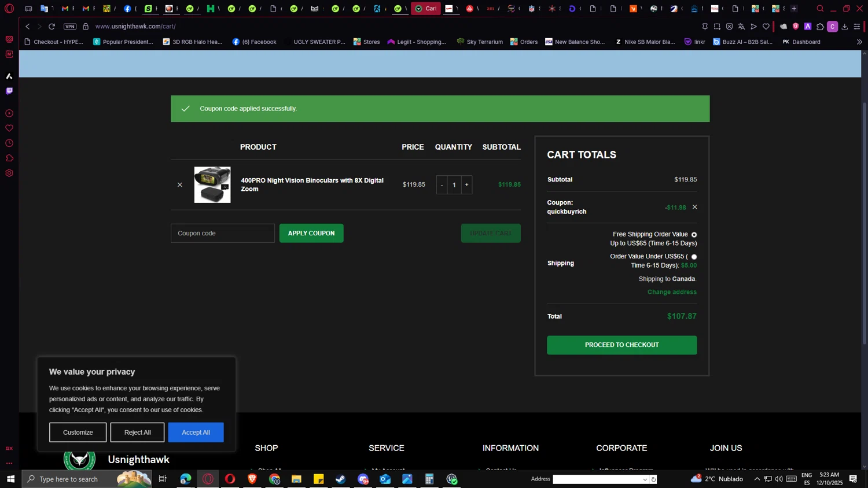The width and height of the screenshot is (868, 488).
Task: Open the Sky Terrarium bookmark
Action: tap(480, 42)
